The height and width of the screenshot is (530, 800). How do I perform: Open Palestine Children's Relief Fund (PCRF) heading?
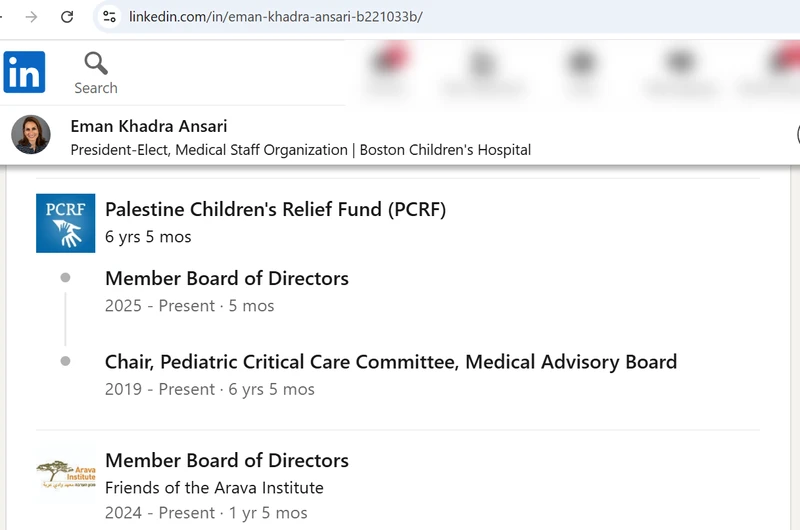coord(275,209)
